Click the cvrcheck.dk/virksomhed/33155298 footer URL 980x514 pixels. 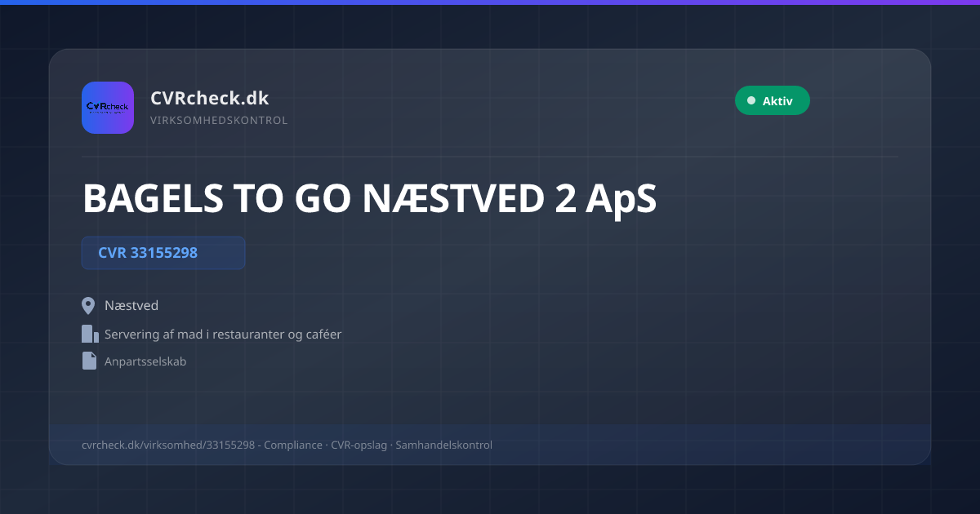168,445
